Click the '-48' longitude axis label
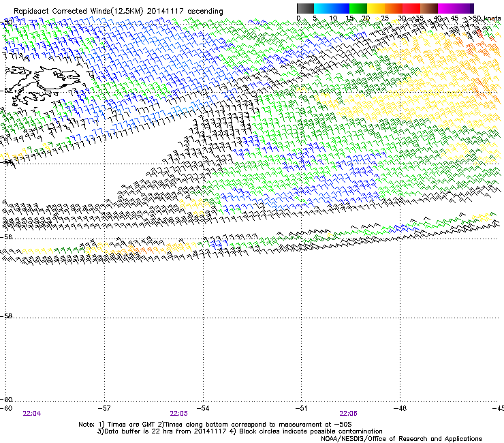This screenshot has height=443, width=504. tap(400, 408)
